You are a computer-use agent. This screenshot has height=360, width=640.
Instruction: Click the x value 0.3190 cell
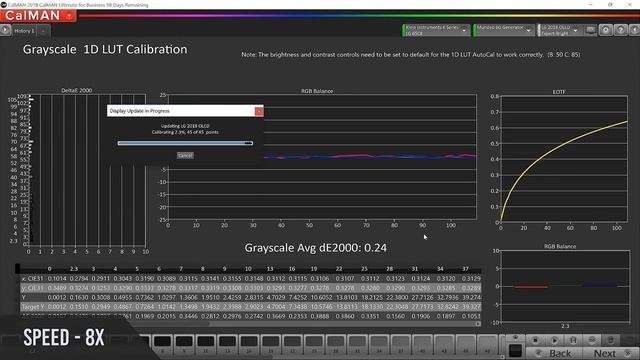pos(144,278)
